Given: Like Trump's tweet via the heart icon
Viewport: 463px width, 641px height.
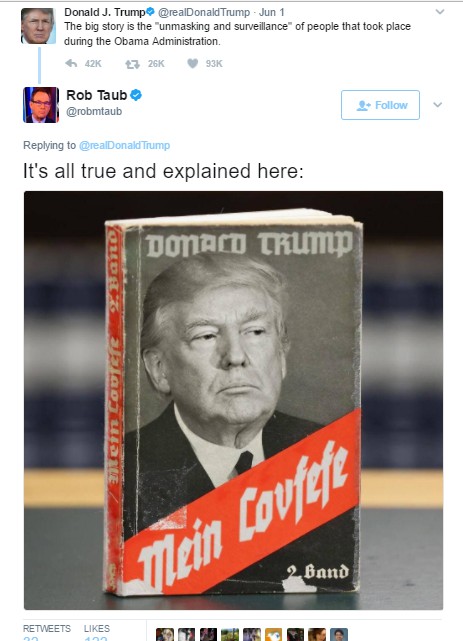Looking at the screenshot, I should (192, 63).
